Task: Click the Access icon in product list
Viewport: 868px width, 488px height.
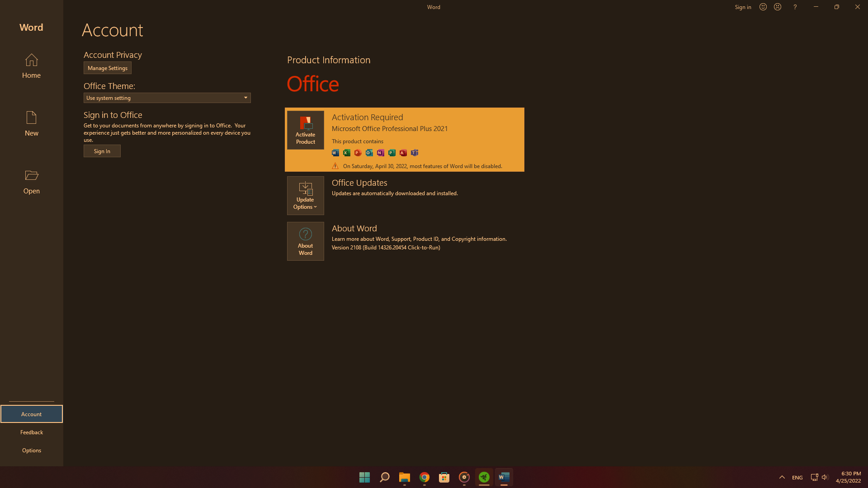Action: [403, 153]
